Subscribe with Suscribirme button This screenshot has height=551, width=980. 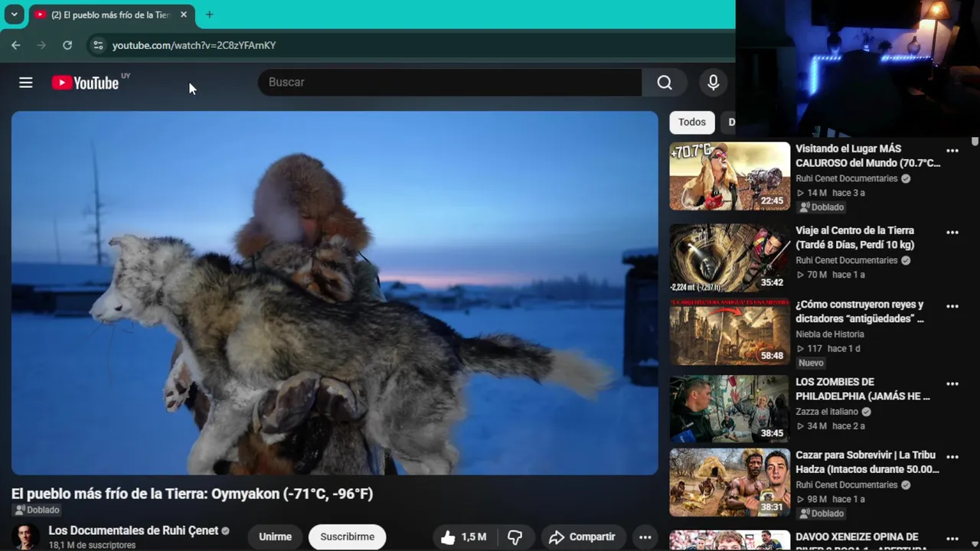tap(347, 537)
